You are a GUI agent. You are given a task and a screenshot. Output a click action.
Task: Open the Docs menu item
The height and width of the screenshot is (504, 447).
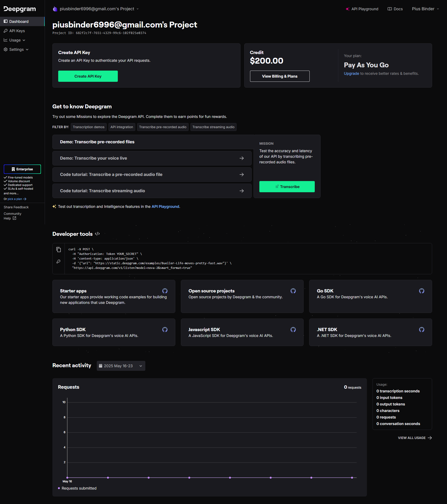point(395,9)
